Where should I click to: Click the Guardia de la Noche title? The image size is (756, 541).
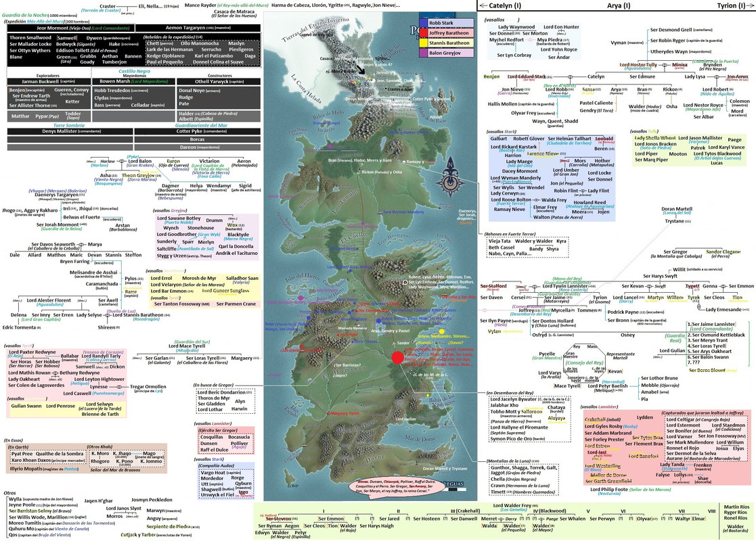26,16
